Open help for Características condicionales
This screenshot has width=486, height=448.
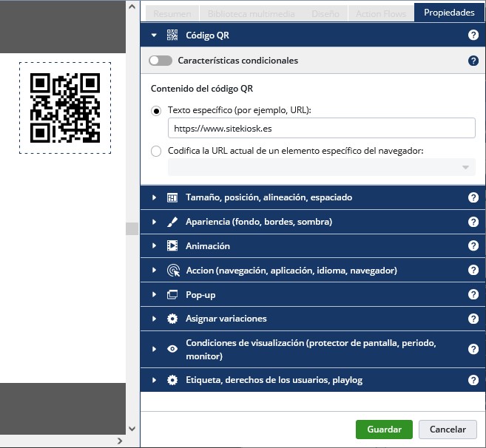(x=473, y=61)
